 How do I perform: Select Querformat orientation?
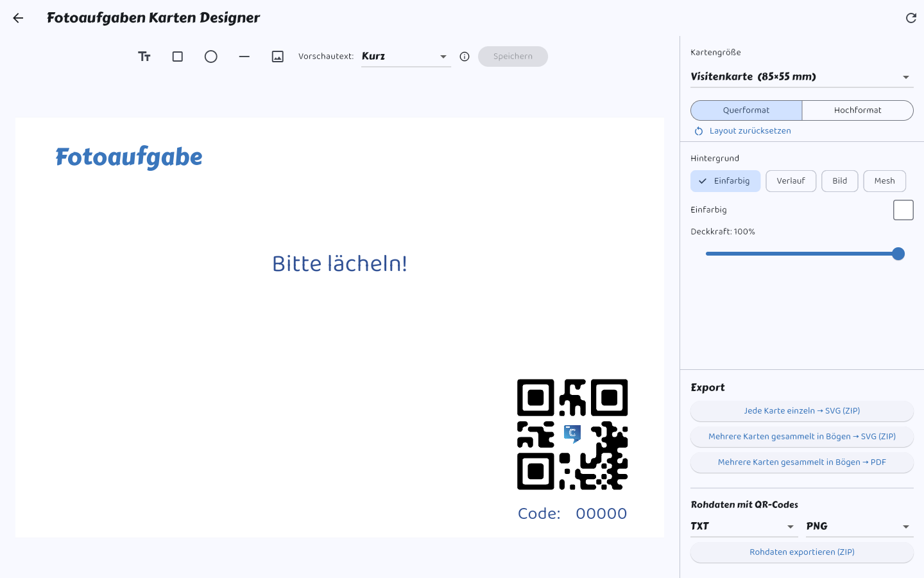click(746, 110)
